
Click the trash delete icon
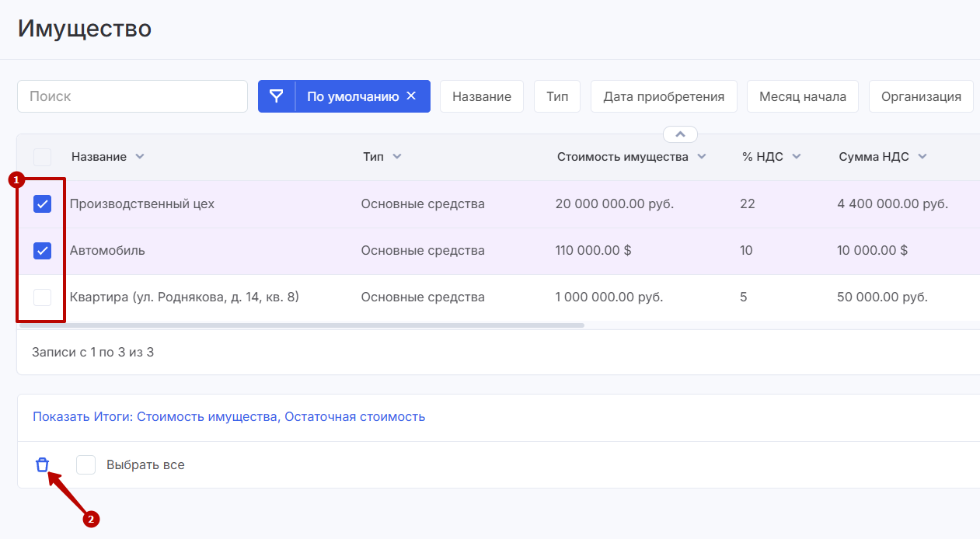[42, 465]
